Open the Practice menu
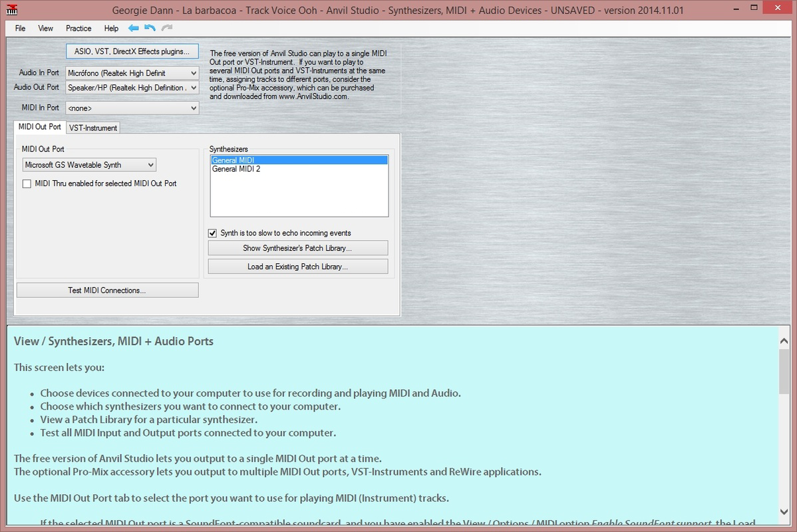The height and width of the screenshot is (532, 797). coord(79,29)
